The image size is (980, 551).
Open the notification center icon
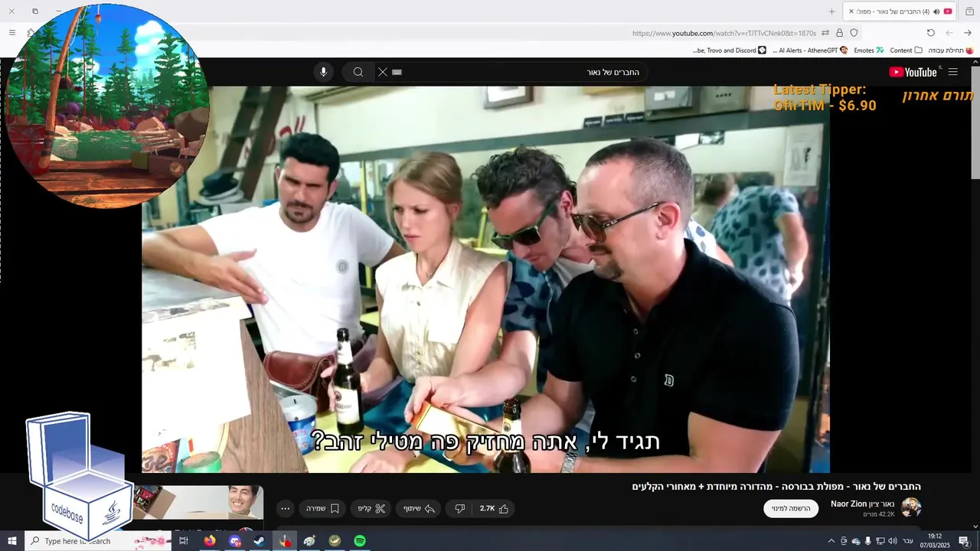click(x=964, y=541)
